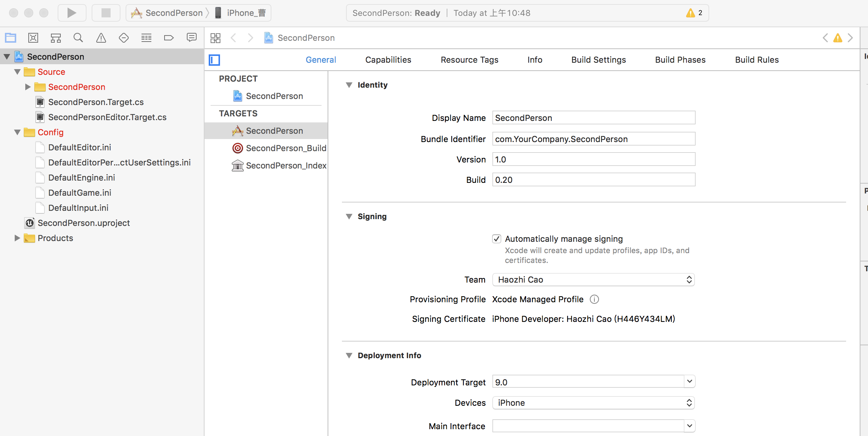The width and height of the screenshot is (868, 436).
Task: Click the Version field
Action: [594, 159]
